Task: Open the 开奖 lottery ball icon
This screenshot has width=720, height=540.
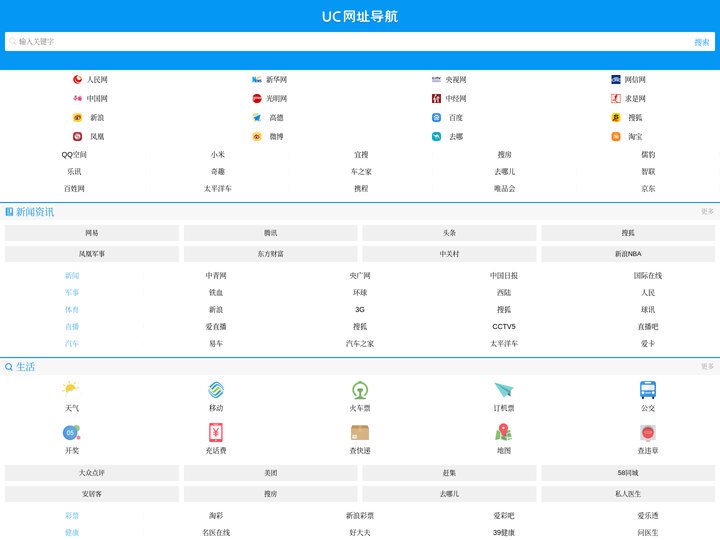Action: [x=71, y=432]
